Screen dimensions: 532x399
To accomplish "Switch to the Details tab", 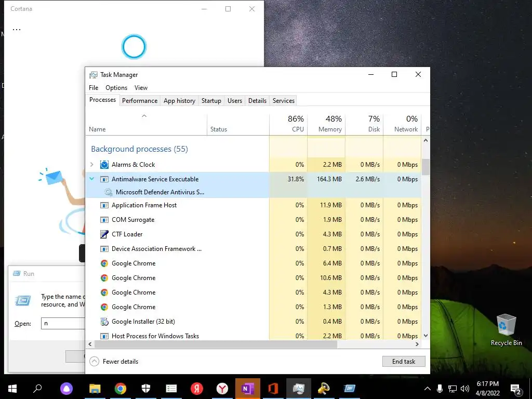I will point(257,101).
